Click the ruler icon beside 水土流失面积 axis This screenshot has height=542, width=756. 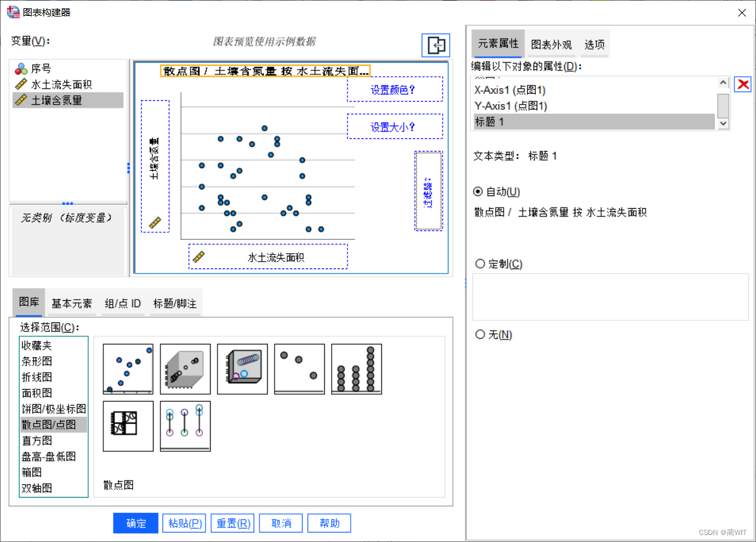199,256
